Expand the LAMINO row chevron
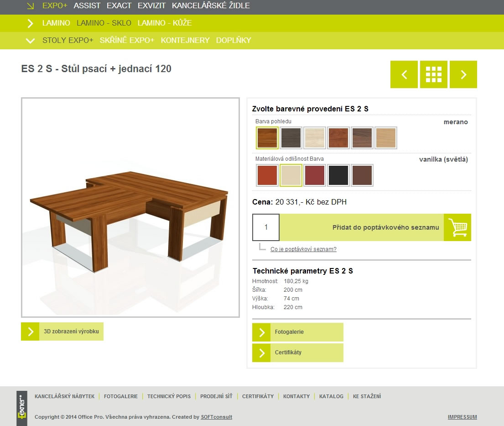 click(x=30, y=23)
